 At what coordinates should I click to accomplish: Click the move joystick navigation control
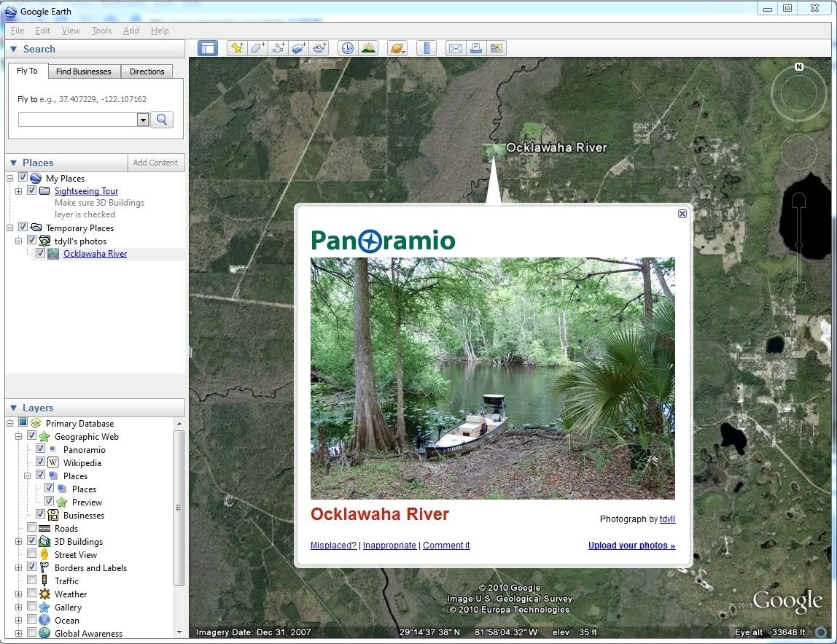pos(798,152)
